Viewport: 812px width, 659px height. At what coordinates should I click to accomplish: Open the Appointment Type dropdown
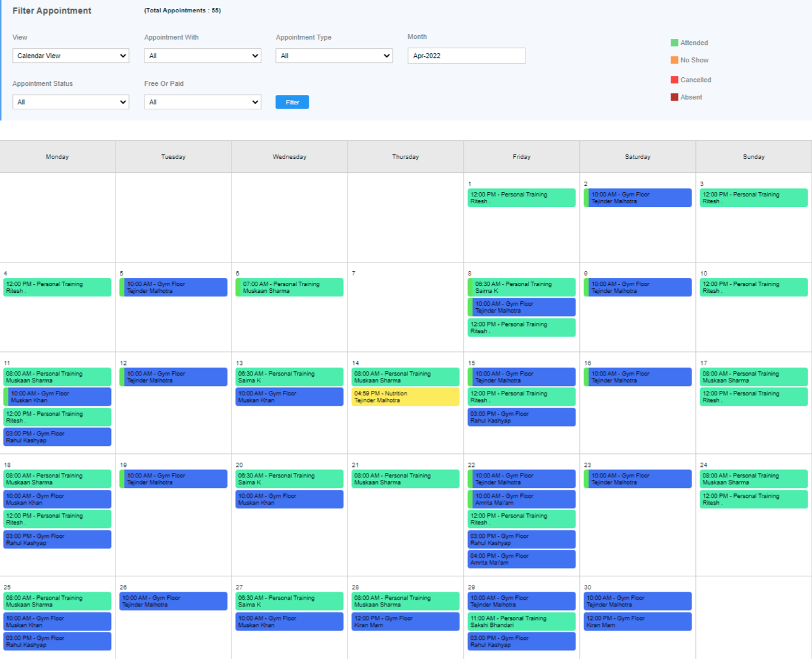point(334,56)
